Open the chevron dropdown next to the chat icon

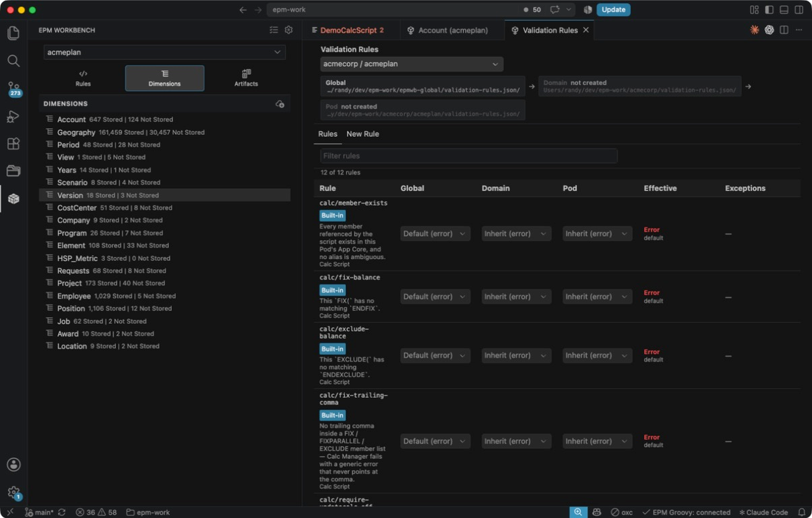click(x=569, y=9)
